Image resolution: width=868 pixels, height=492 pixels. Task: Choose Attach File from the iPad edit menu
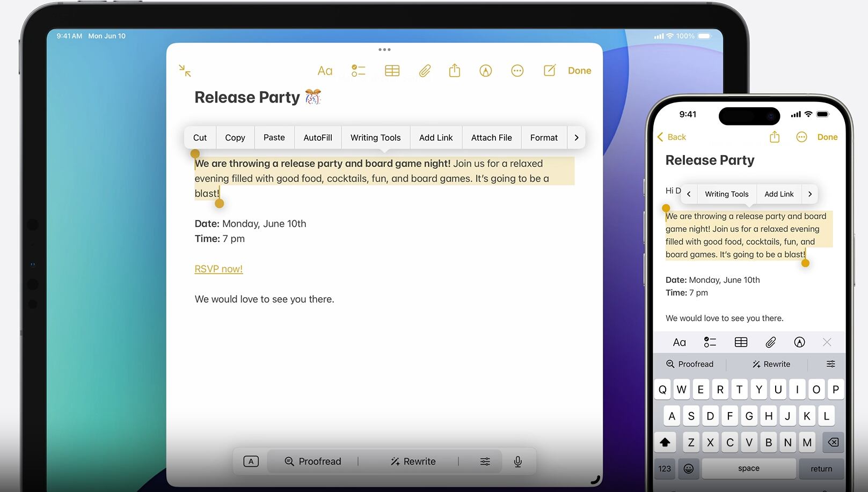pos(492,138)
